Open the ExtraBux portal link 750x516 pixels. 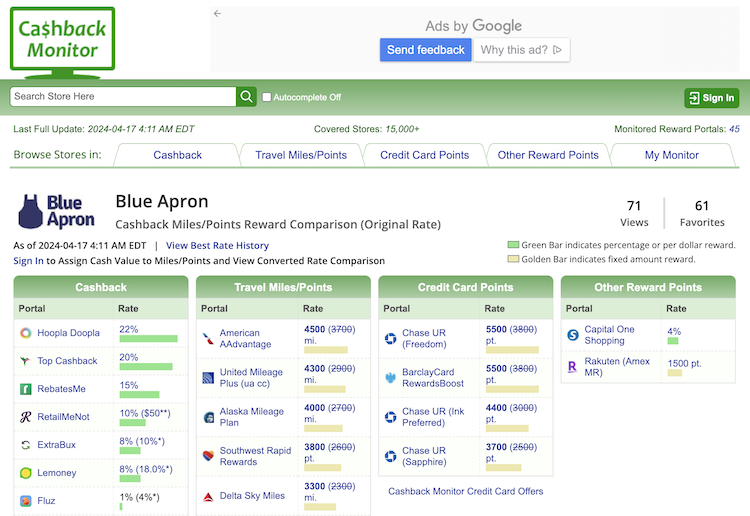[56, 445]
